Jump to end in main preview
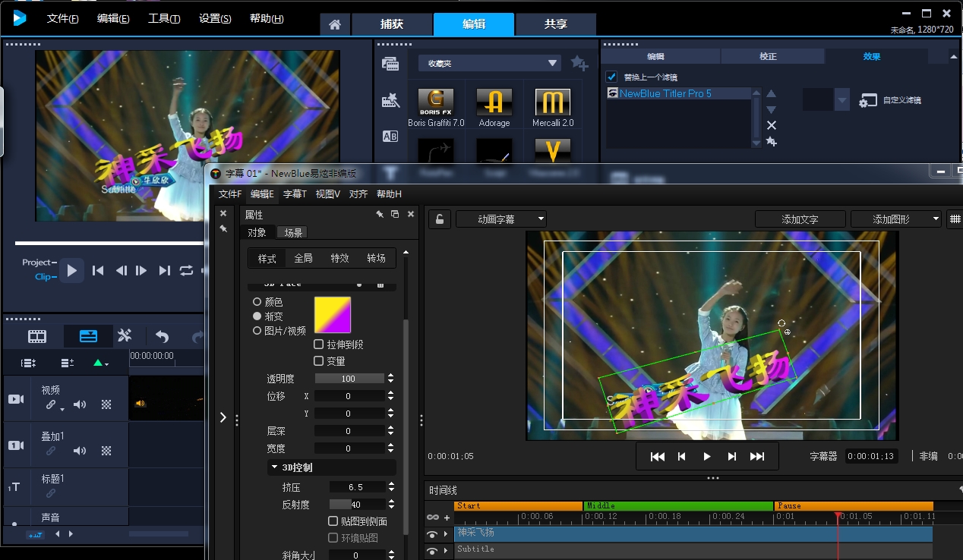963x560 pixels. 164,270
